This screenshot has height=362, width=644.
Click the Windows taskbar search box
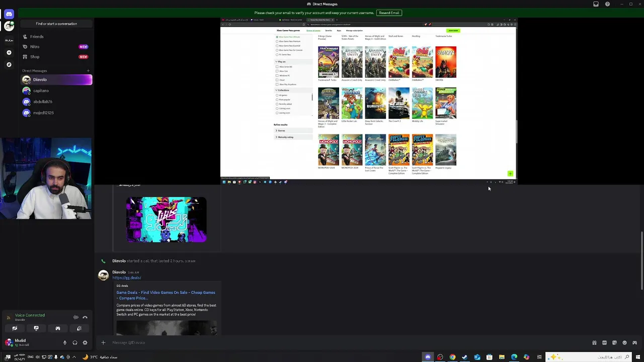point(590,357)
